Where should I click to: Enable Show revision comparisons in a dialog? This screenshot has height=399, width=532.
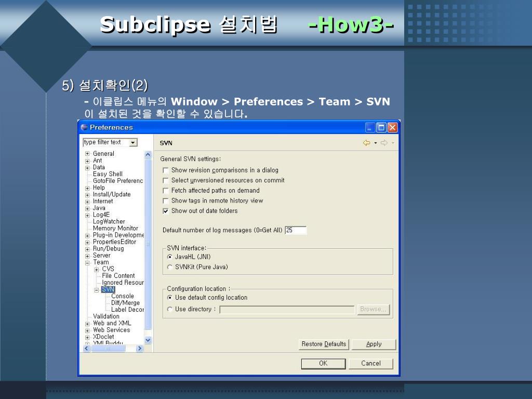pyautogui.click(x=166, y=170)
